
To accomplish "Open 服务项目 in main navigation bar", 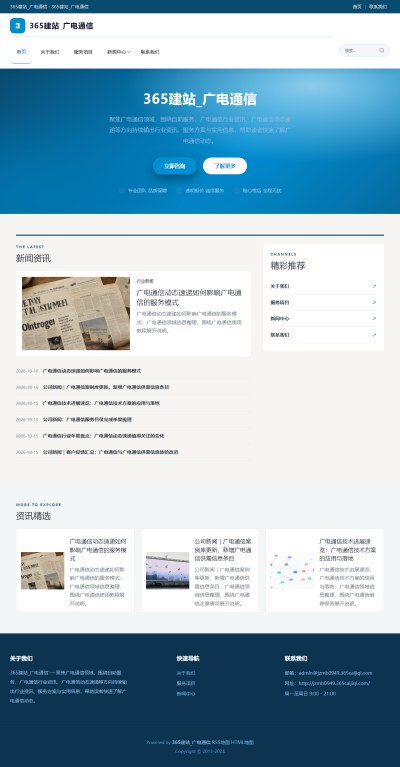I will point(83,52).
